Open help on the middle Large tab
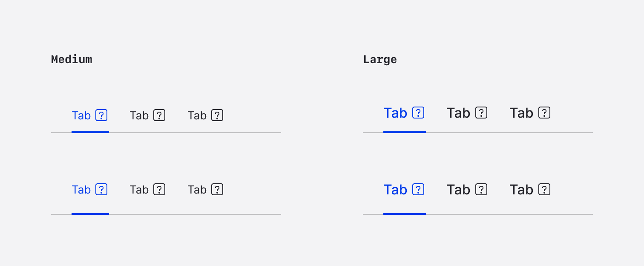 482,113
